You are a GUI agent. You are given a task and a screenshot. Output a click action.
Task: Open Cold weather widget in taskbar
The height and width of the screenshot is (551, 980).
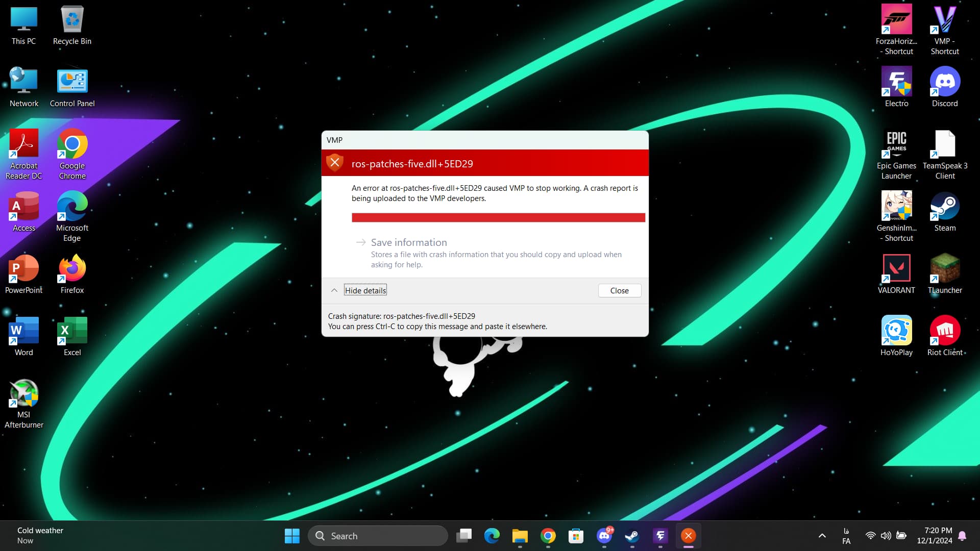pyautogui.click(x=40, y=536)
